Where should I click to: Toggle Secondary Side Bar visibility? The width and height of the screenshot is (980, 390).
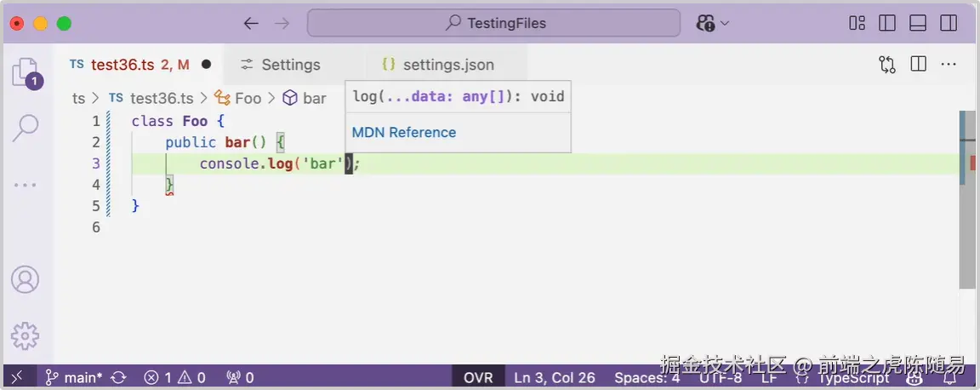[949, 24]
